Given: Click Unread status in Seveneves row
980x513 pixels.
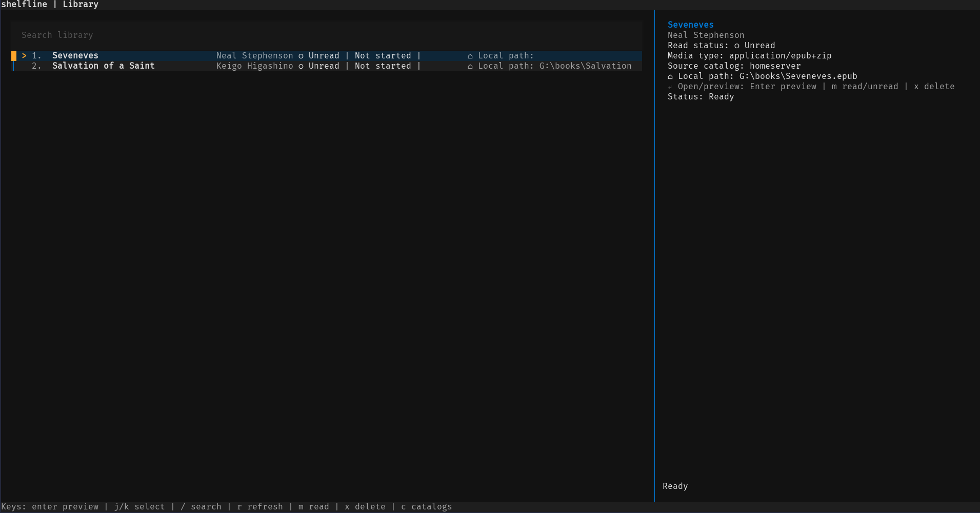Looking at the screenshot, I should coord(324,55).
